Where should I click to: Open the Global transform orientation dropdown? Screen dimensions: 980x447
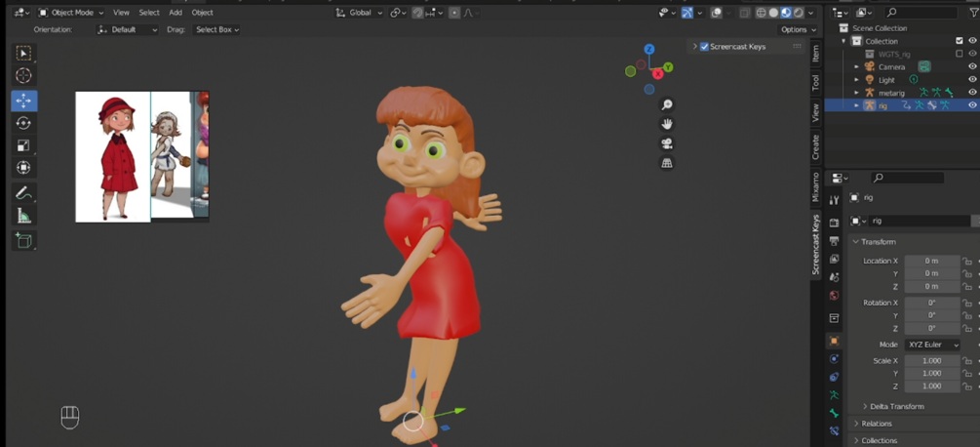359,13
